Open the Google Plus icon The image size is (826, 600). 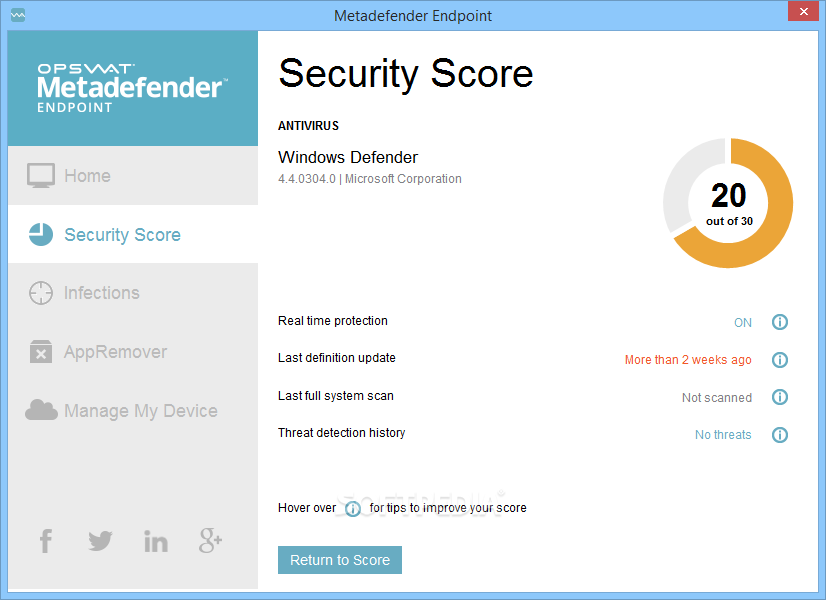pyautogui.click(x=210, y=540)
